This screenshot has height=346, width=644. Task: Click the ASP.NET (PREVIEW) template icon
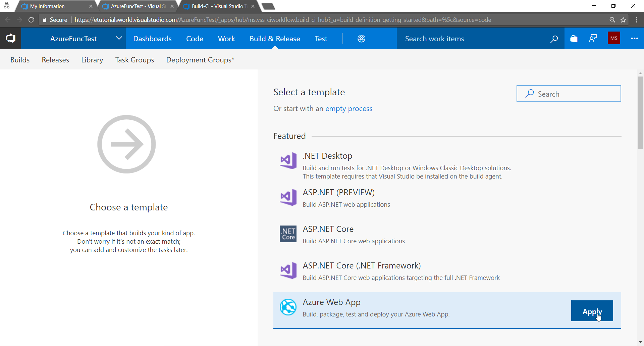click(288, 197)
